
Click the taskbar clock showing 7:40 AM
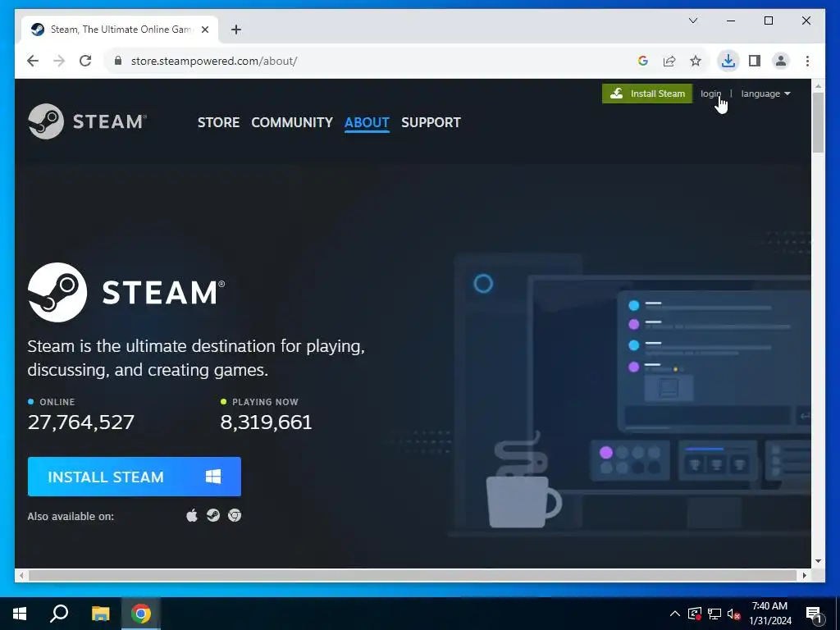pos(769,614)
